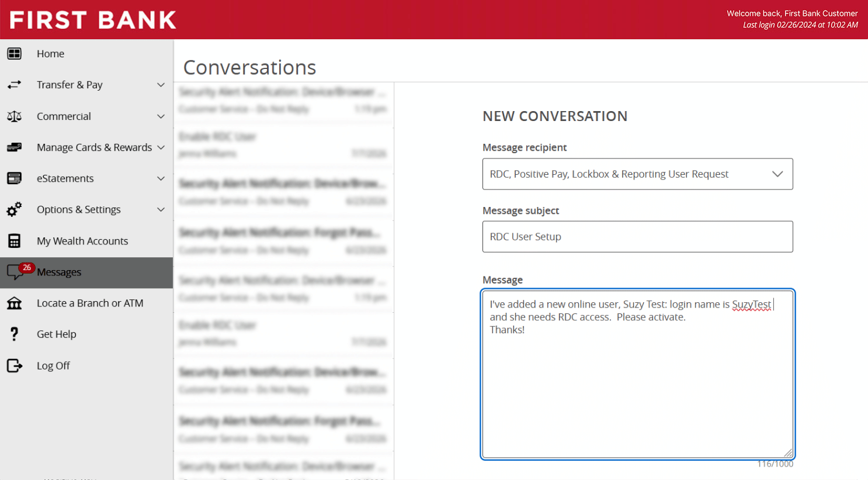Click the Messages speech bubble icon
Viewport: 868px width, 480px height.
tap(16, 272)
